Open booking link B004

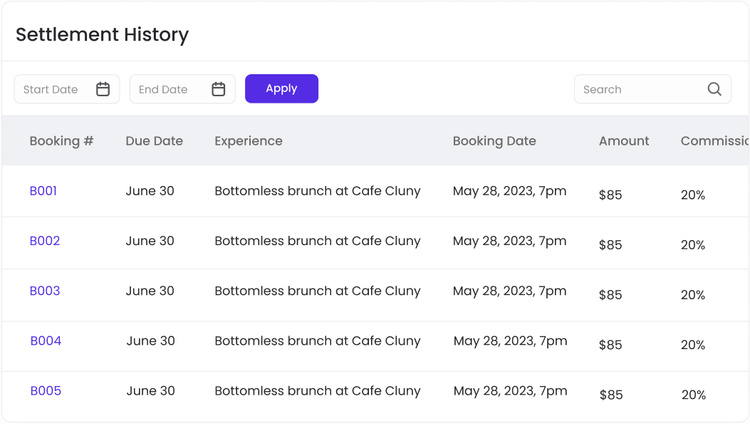point(46,341)
